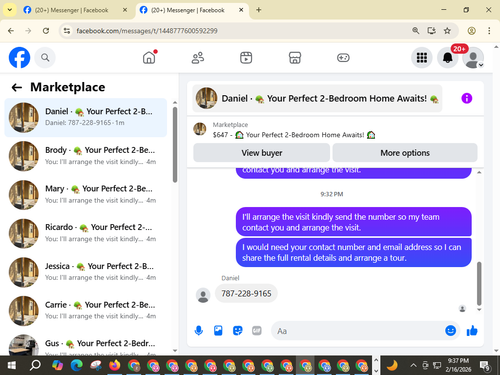The width and height of the screenshot is (500, 375).
Task: Open the nine-dot Menu grid icon
Action: pos(422,58)
